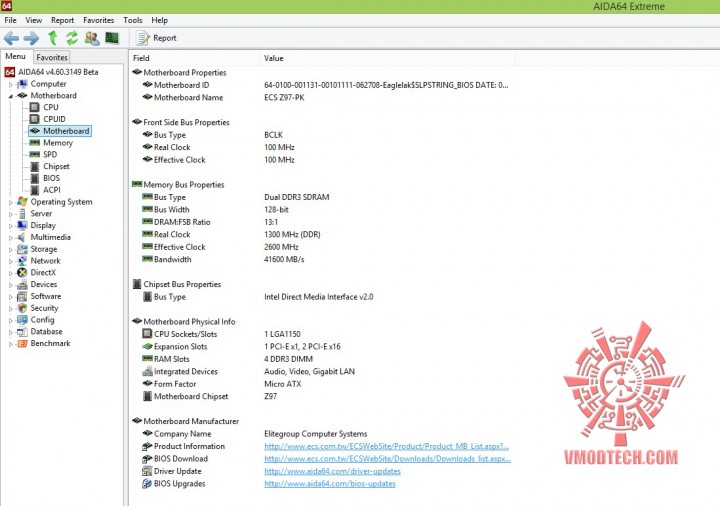This screenshot has width=720, height=506.
Task: Select the Intel Direct Media Interface v2.0 value
Action: pos(319,297)
